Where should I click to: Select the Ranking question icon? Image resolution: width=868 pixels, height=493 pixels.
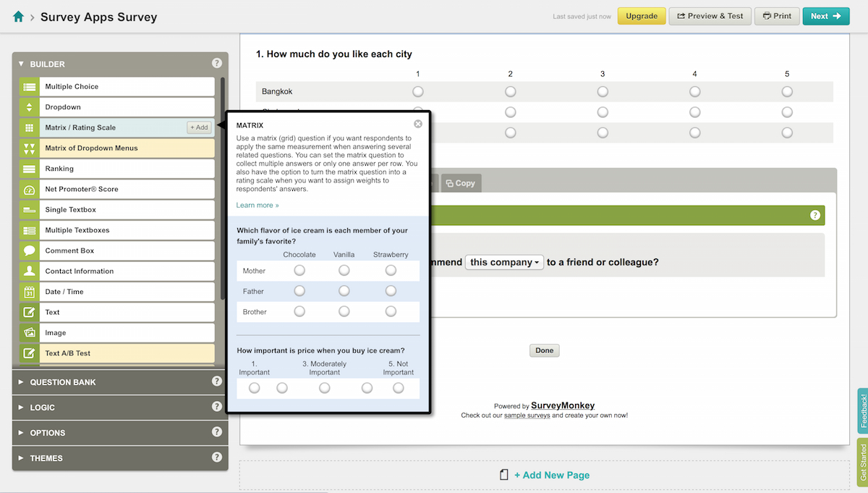point(30,169)
